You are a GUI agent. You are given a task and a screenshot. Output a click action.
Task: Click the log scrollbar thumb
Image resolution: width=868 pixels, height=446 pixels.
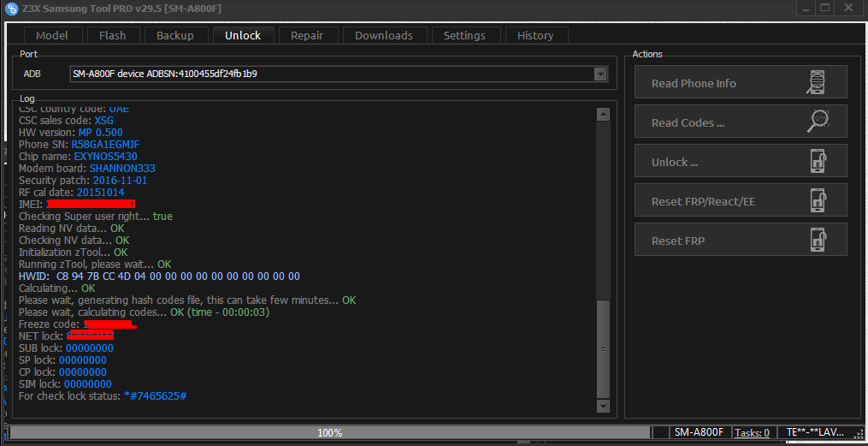603,349
